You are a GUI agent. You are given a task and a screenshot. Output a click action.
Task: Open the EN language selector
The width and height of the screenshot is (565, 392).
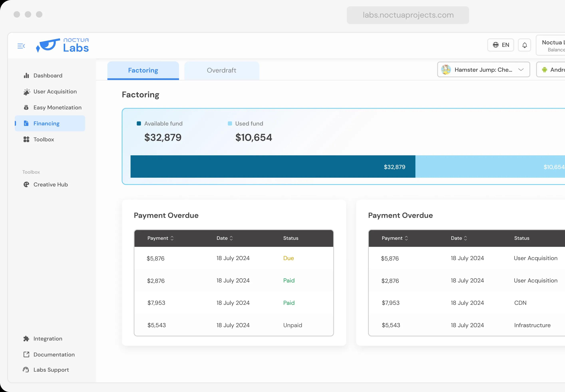coord(501,45)
